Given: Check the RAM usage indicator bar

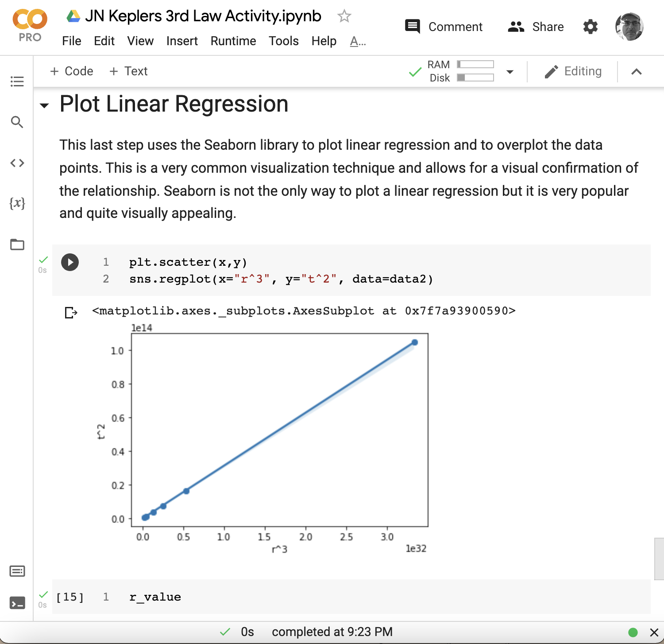Looking at the screenshot, I should point(475,64).
